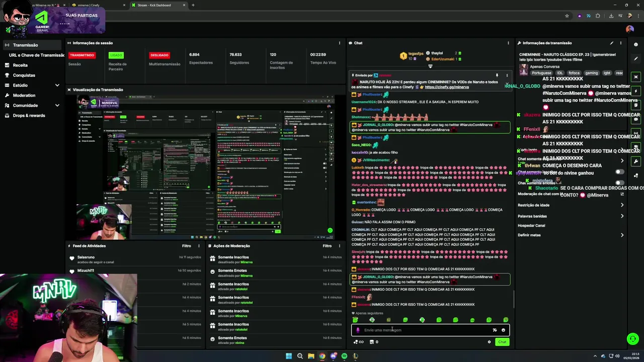This screenshot has width=644, height=362.
Task: Open Feed de Atividades three-dot menu
Action: click(199, 246)
